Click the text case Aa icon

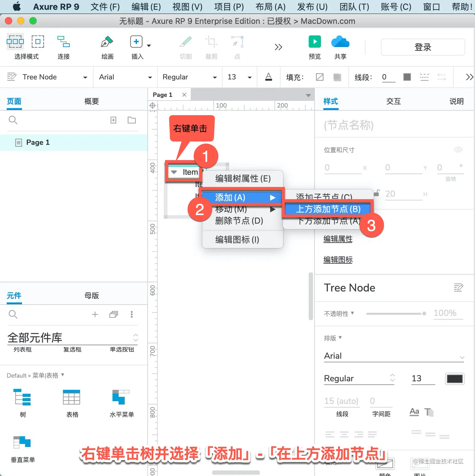414,412
